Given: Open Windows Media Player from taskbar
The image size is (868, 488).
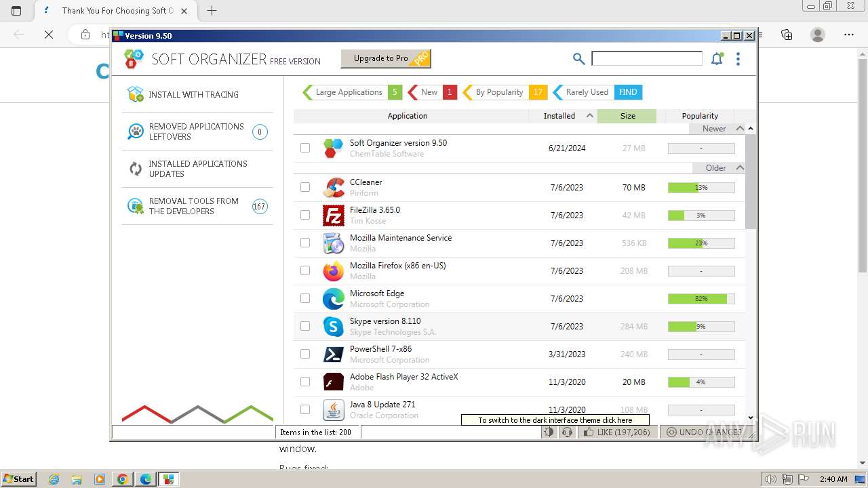Looking at the screenshot, I should point(100,479).
